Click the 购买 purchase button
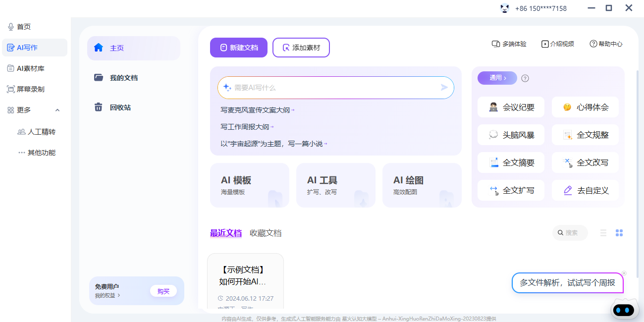Viewport: 644px width, 322px height. [163, 291]
